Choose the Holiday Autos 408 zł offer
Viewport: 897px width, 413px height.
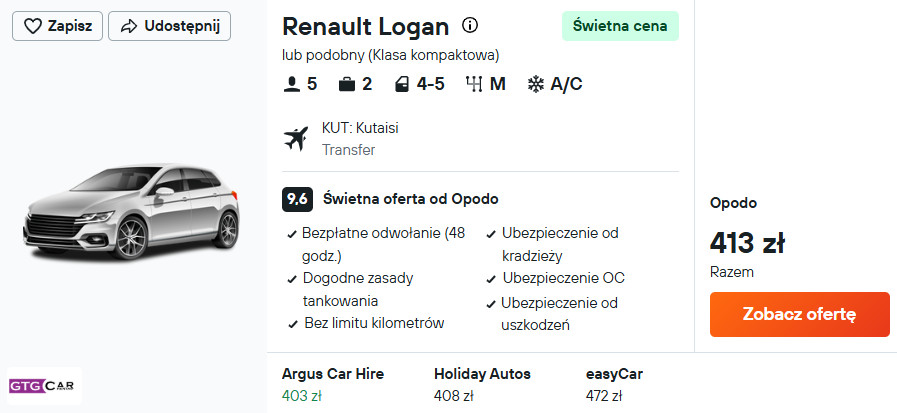coord(481,385)
